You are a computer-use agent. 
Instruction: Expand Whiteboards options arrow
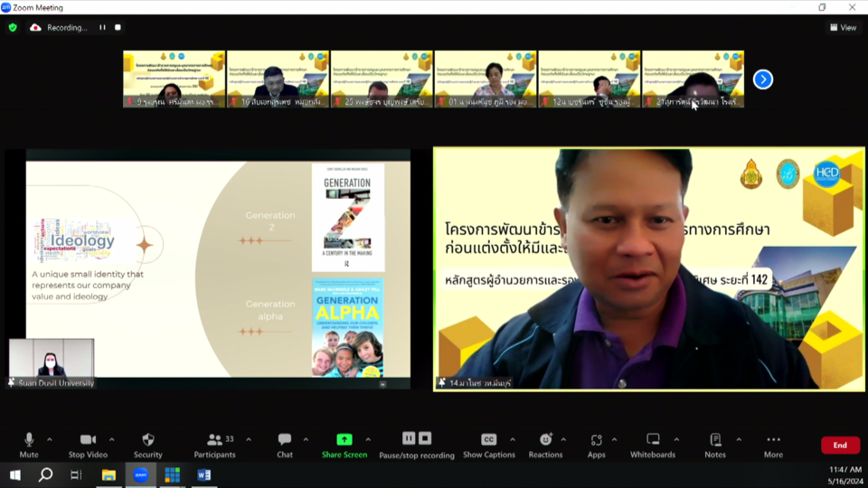pos(676,440)
